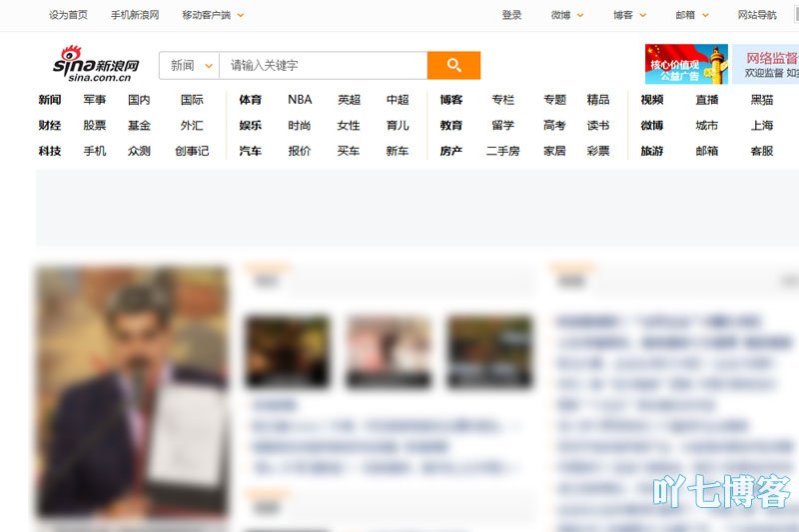Expand the 移动客户端 dropdown

(x=213, y=15)
